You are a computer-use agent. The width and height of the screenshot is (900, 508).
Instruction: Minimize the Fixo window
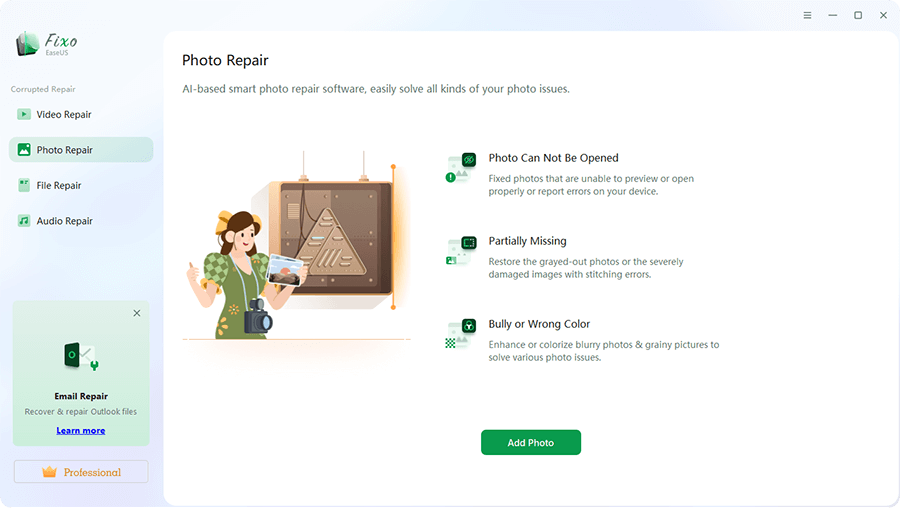832,15
